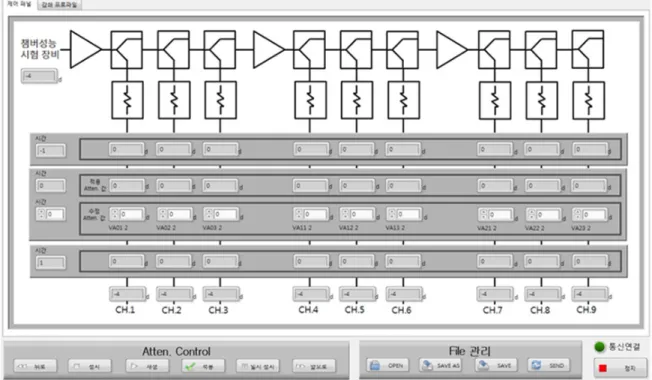Click the switch symbol above CH.1 attenuator
The height and width of the screenshot is (380, 652).
(126, 49)
